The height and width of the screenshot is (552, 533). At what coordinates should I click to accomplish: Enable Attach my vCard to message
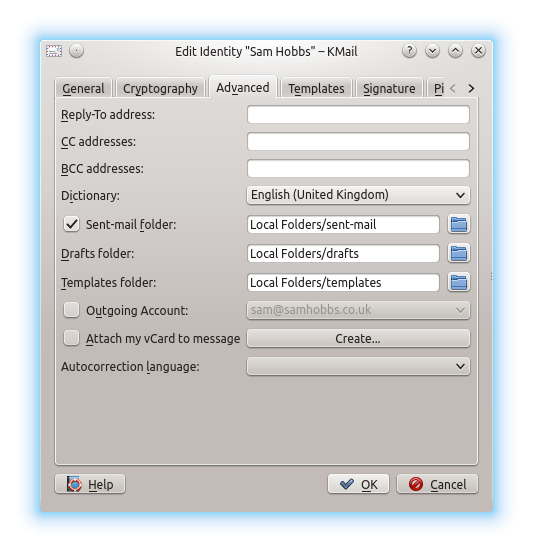click(x=71, y=338)
